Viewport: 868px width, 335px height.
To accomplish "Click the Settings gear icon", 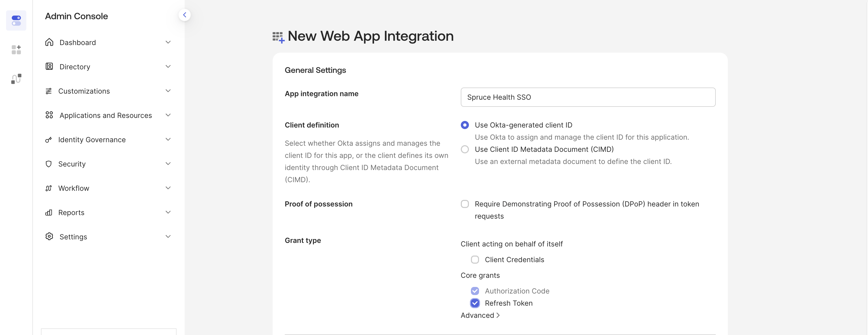I will coord(49,236).
